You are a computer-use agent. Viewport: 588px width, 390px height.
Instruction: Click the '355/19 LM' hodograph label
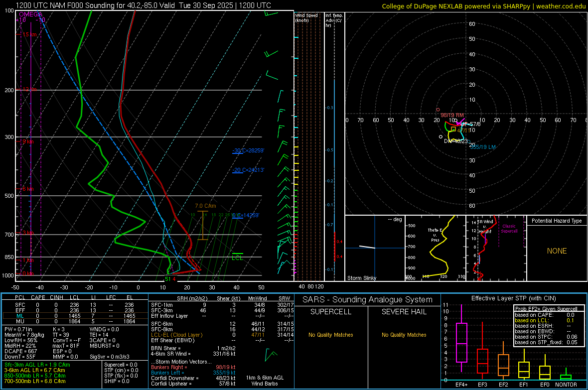[483, 147]
